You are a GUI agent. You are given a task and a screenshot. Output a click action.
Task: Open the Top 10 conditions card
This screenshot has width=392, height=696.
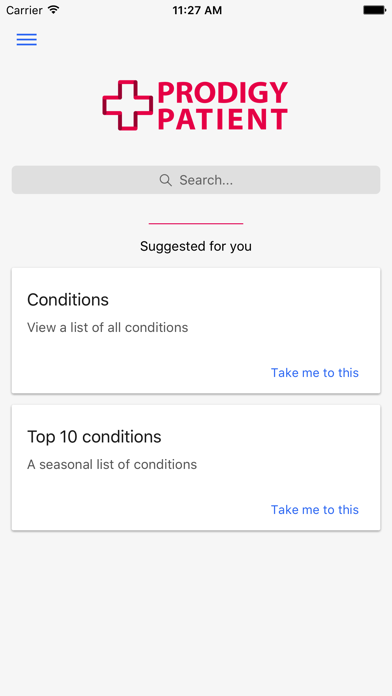coord(196,467)
